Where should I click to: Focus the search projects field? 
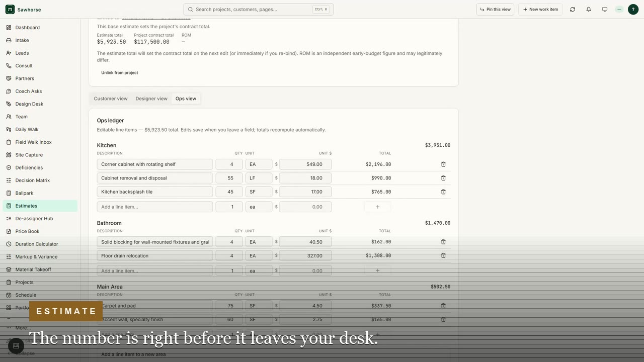pos(259,10)
